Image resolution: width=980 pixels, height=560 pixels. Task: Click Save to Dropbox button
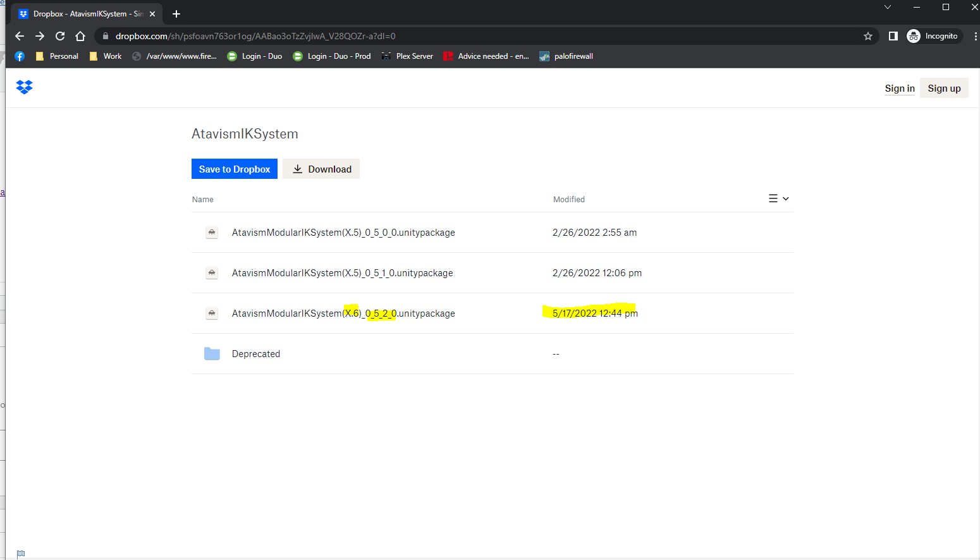point(234,169)
